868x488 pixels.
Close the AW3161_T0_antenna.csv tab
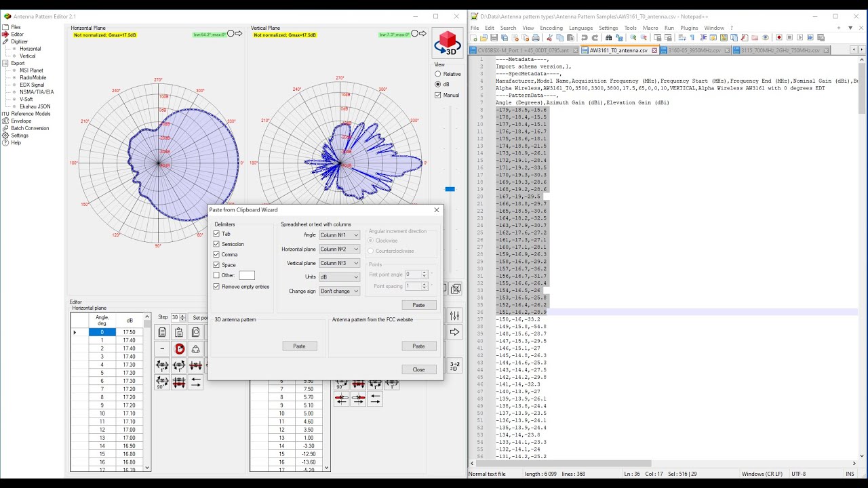[654, 50]
